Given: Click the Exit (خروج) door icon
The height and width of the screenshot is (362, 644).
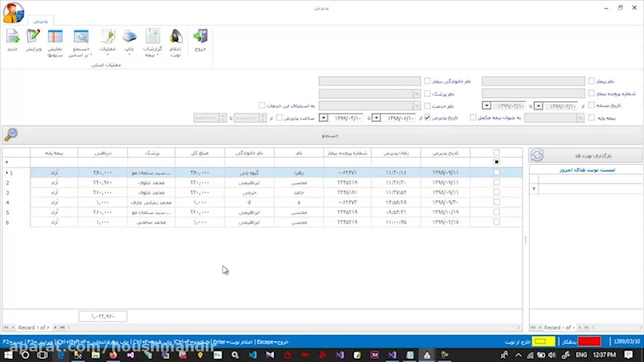Looking at the screenshot, I should [200, 37].
